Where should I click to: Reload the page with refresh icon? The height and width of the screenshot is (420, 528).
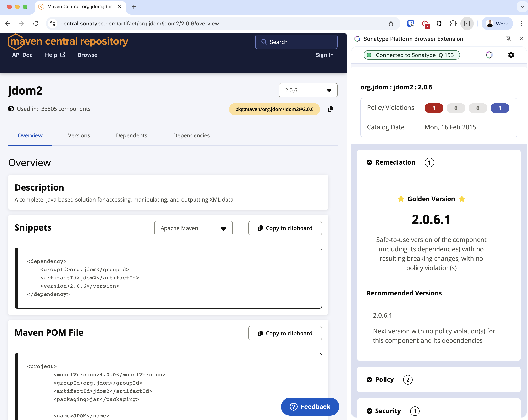(36, 24)
